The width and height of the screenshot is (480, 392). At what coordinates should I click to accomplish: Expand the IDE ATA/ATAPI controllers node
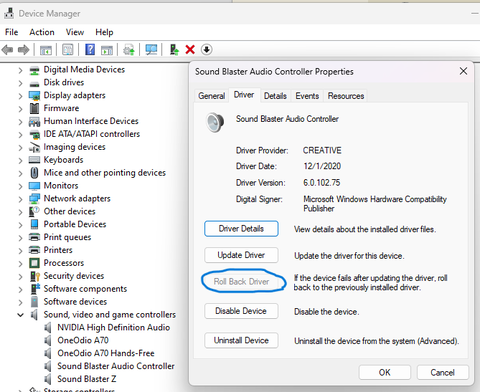coord(20,135)
